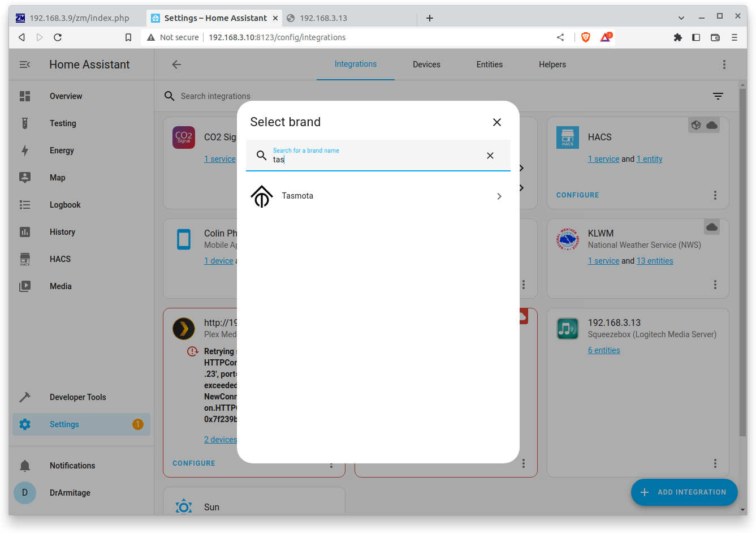Open the browser main menu

coord(735,37)
